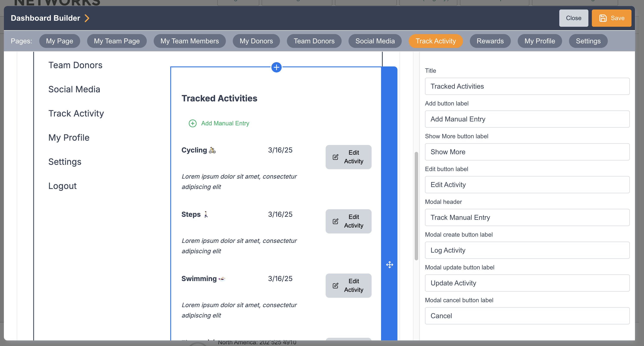The image size is (644, 346).
Task: Click the floppy disk icon on Save
Action: click(603, 18)
